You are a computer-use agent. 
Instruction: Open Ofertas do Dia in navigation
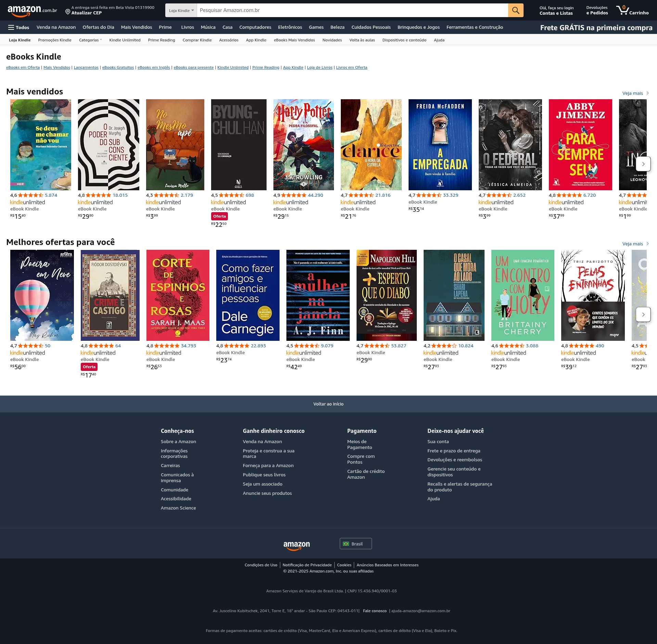(98, 27)
